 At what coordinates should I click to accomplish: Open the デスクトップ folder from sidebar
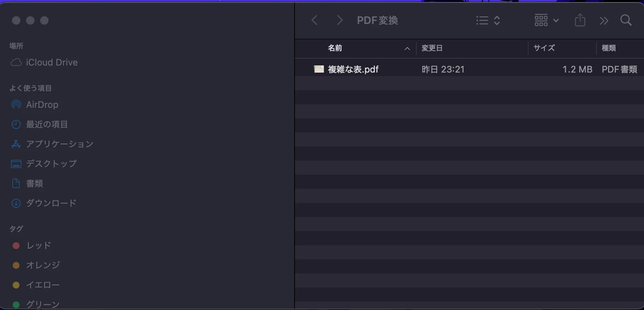51,164
